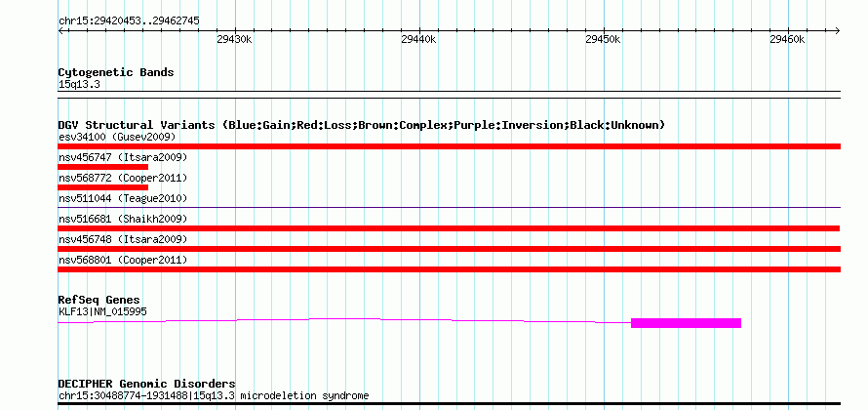Select the red bar under nsv516681
Screen dimensions: 868x410
[x=449, y=228]
